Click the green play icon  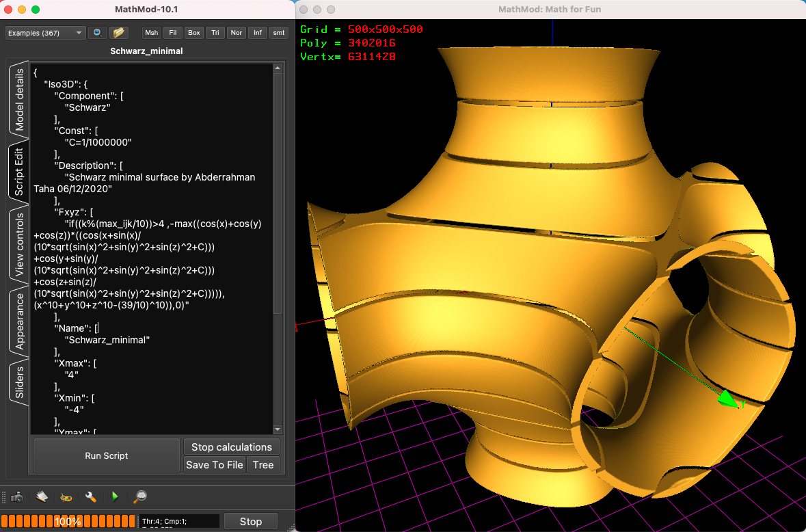pyautogui.click(x=115, y=497)
